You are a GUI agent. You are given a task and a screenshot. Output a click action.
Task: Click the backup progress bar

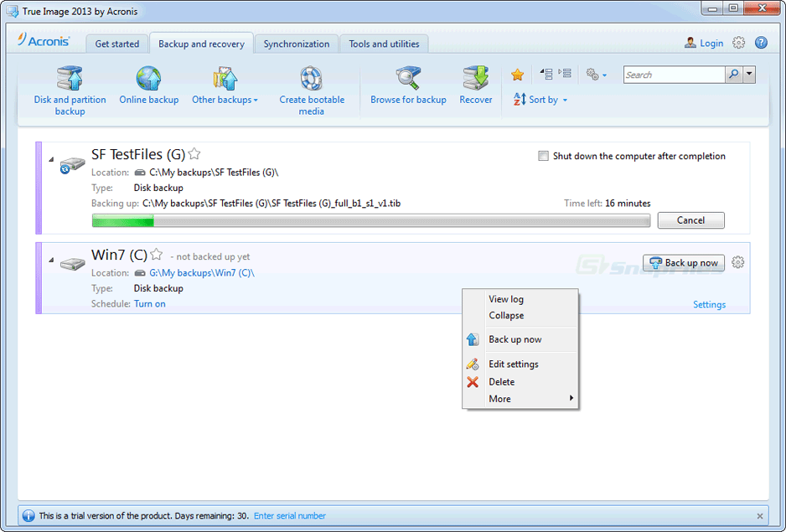tap(371, 220)
